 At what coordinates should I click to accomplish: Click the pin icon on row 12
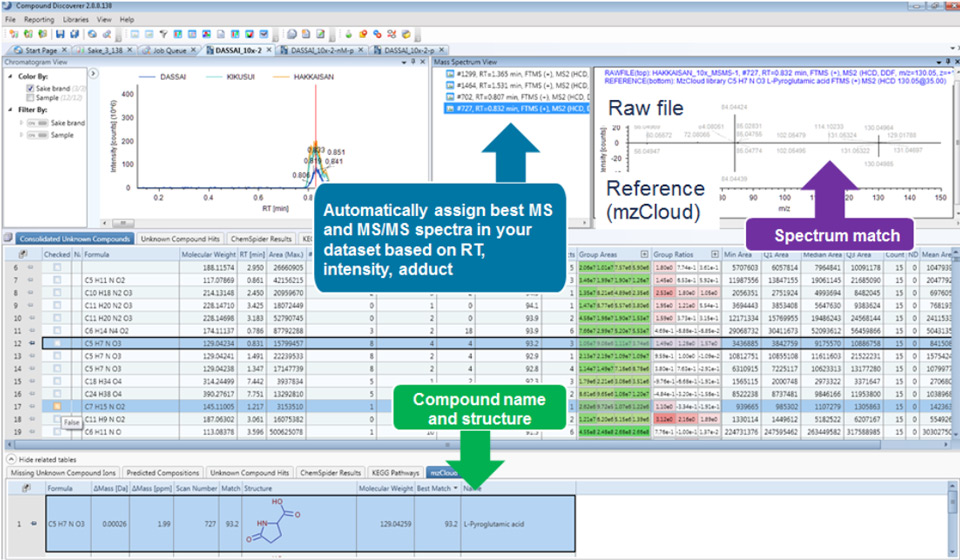tap(32, 343)
